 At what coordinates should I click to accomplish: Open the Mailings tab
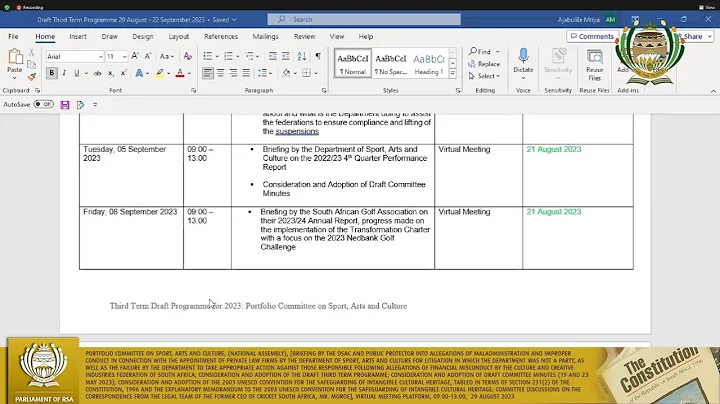pos(265,36)
